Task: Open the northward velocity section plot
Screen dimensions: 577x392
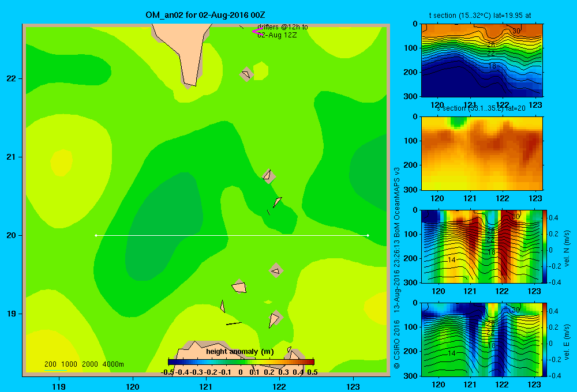Action: 482,246
